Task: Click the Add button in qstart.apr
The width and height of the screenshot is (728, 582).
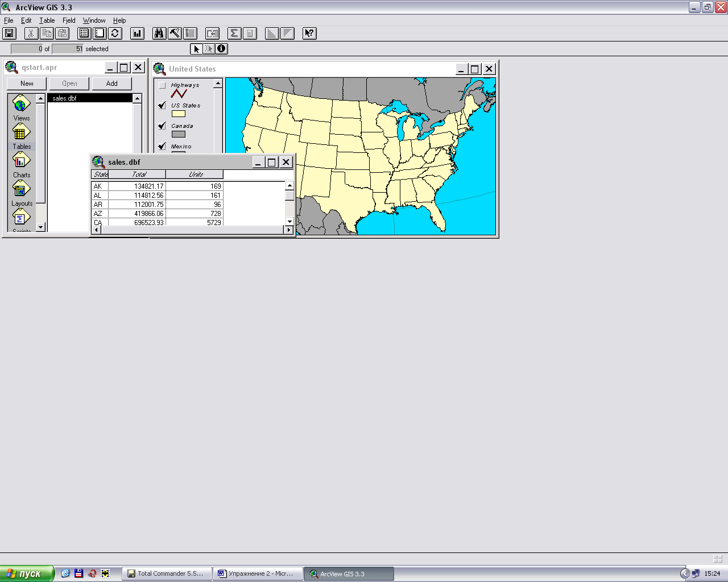Action: 111,84
